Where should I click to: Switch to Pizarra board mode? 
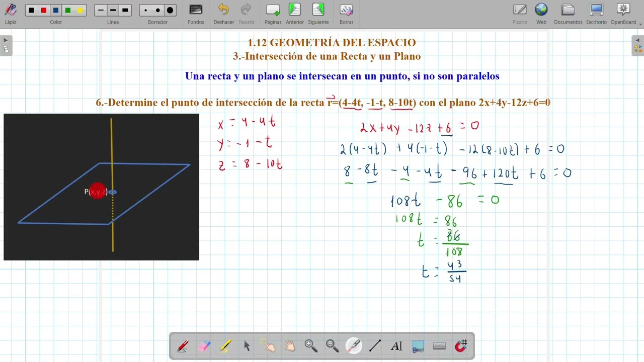(x=520, y=13)
